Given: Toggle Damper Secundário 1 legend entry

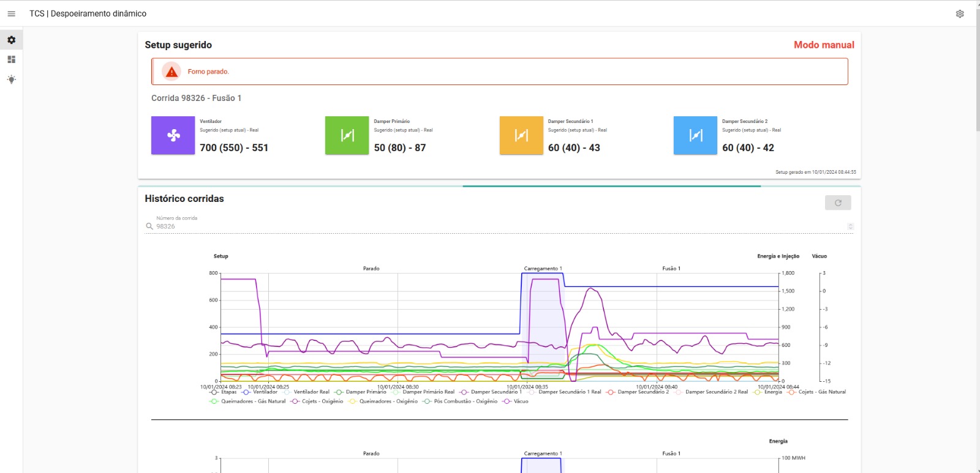Looking at the screenshot, I should (491, 392).
